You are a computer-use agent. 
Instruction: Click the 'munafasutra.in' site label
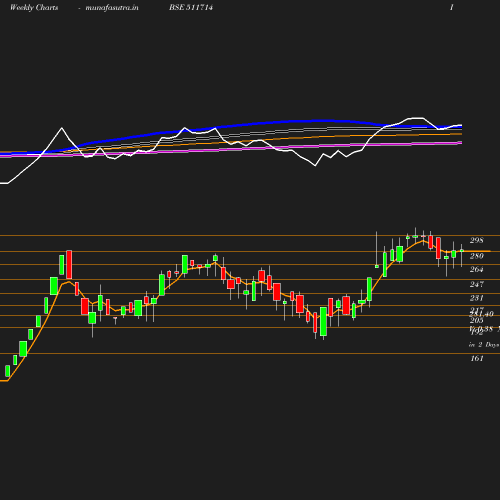112,8
